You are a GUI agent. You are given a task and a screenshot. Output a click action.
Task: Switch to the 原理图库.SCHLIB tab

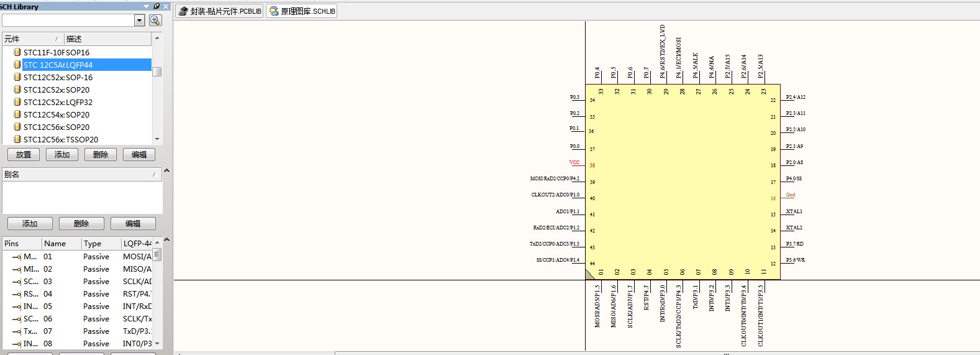(x=302, y=11)
